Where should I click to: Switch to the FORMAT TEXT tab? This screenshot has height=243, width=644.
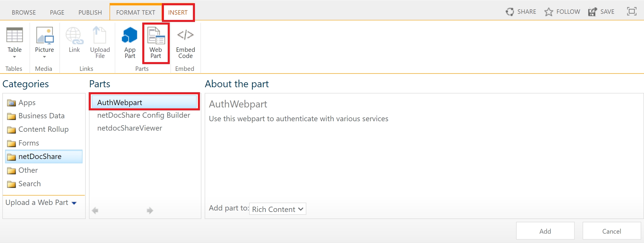pos(136,13)
